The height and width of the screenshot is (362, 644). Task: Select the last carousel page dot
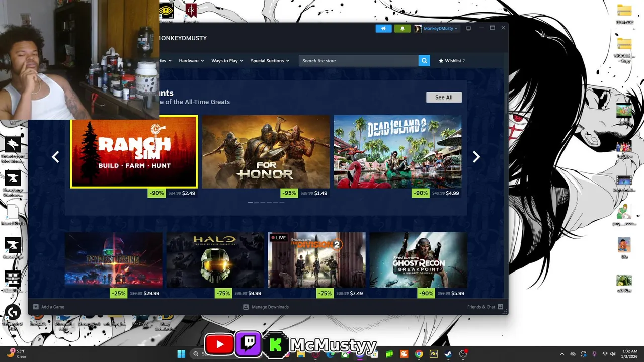[282, 202]
